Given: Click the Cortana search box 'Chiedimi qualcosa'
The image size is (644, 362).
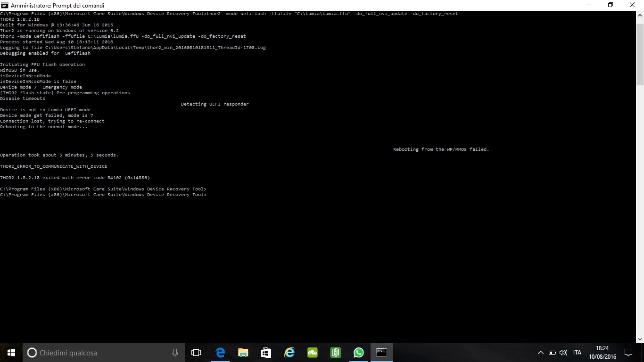Looking at the screenshot, I should (x=104, y=353).
